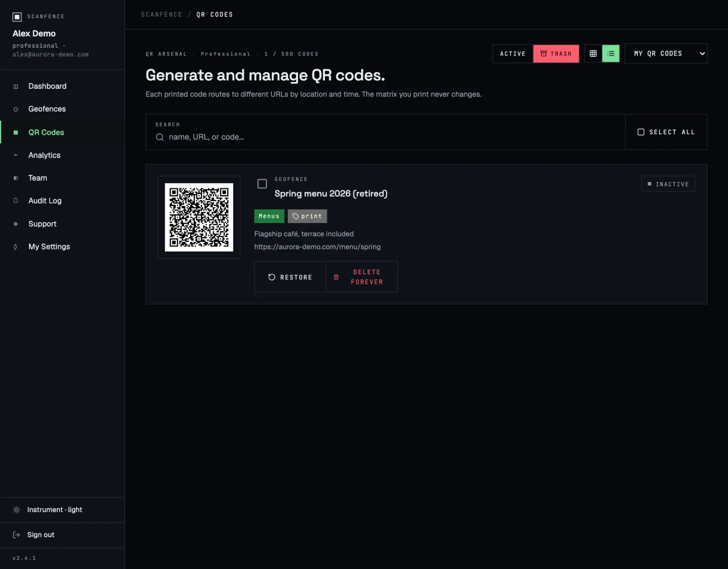Screen dimensions: 728x569
Task: Switch to list view
Action: coord(611,54)
